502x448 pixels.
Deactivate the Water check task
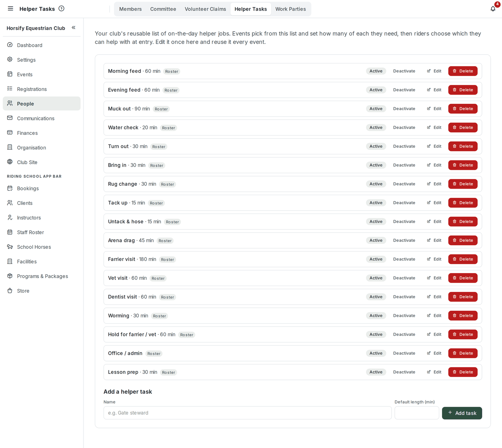404,128
